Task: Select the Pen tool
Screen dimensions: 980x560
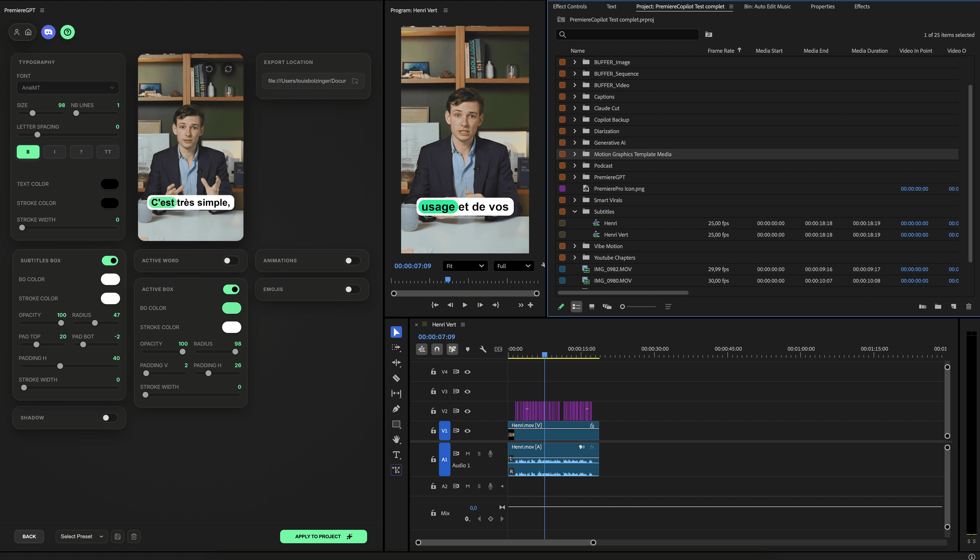Action: click(x=396, y=409)
